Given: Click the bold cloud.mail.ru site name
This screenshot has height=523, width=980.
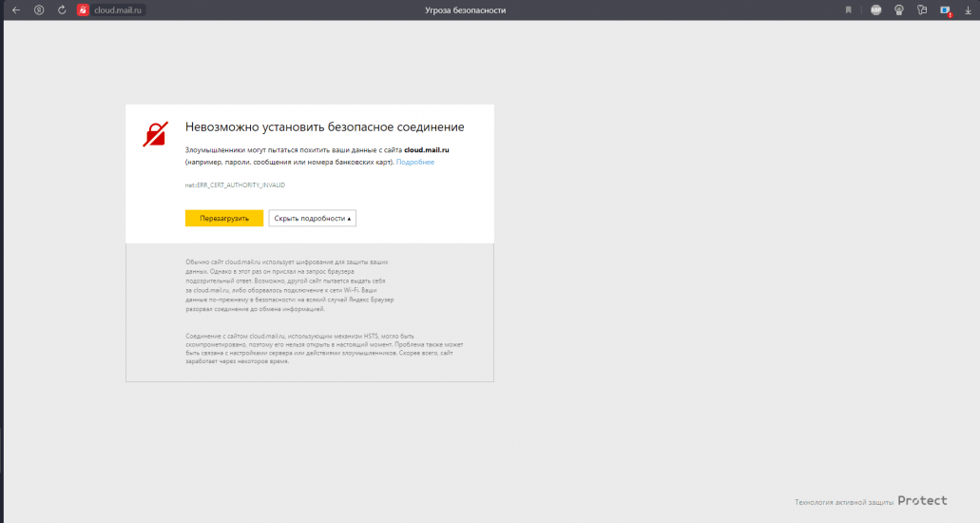Looking at the screenshot, I should click(426, 150).
